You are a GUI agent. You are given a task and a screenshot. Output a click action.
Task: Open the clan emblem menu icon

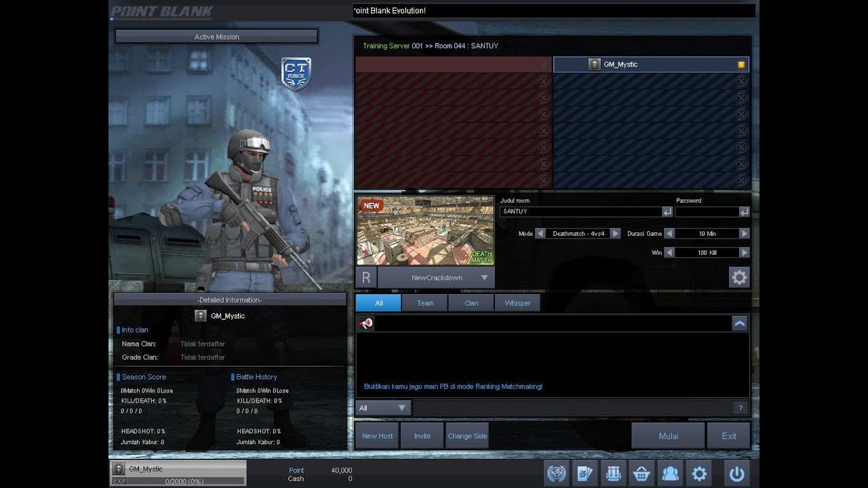557,473
